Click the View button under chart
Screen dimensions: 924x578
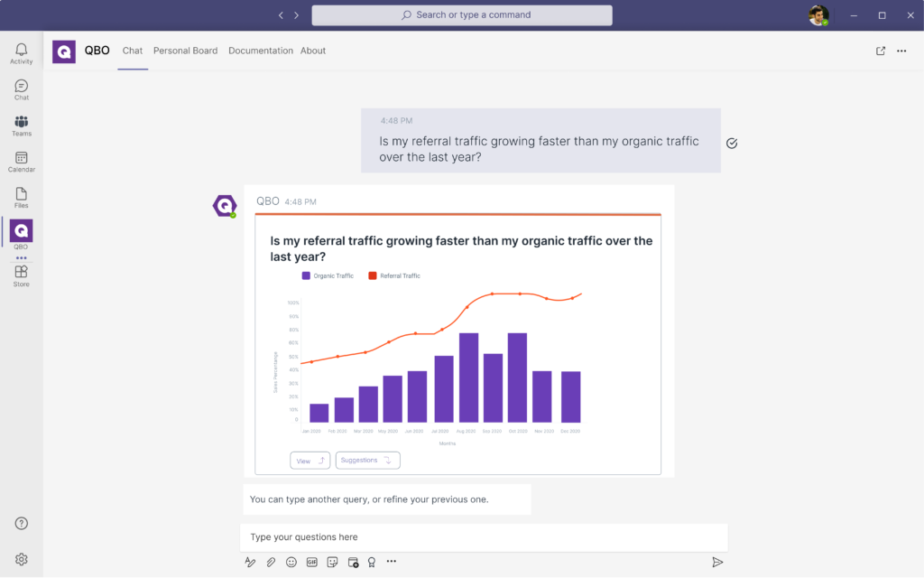tap(310, 461)
